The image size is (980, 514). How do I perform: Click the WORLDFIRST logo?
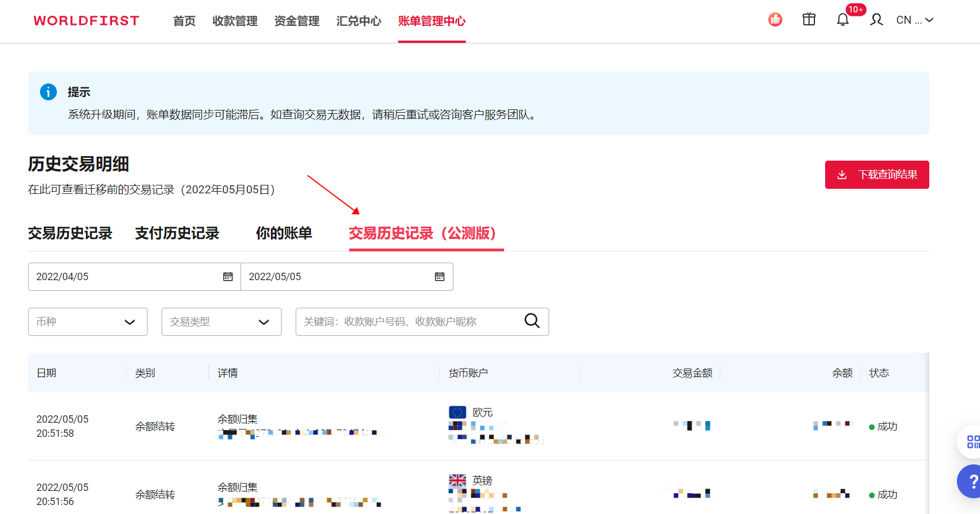86,20
